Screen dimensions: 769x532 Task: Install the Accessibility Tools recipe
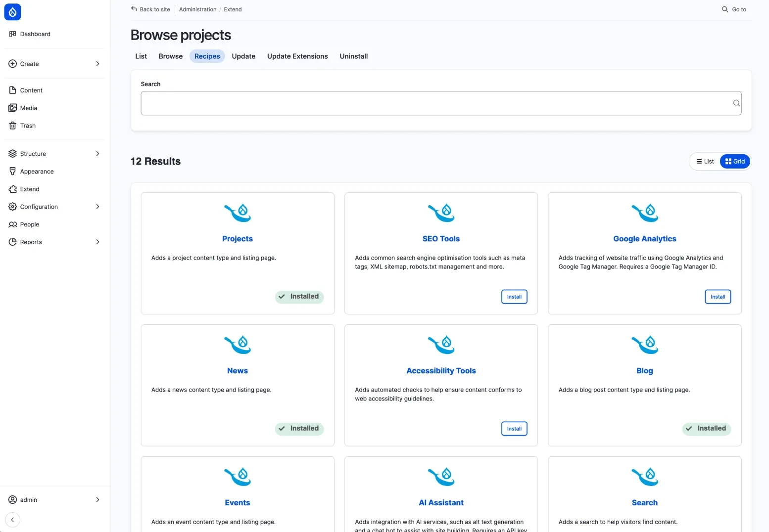click(514, 429)
